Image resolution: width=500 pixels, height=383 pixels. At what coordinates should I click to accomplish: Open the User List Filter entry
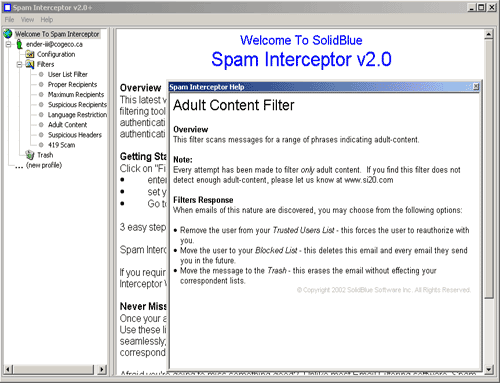pos(68,74)
